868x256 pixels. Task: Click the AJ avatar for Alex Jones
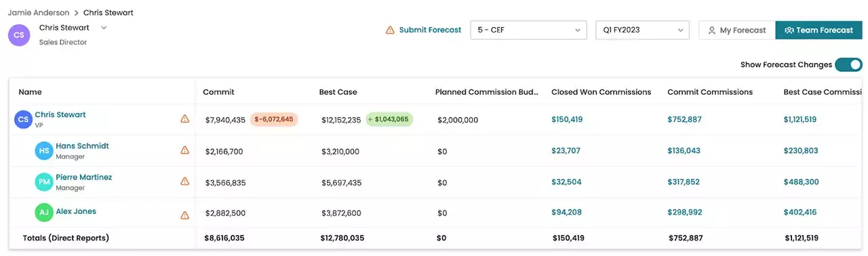coord(44,213)
